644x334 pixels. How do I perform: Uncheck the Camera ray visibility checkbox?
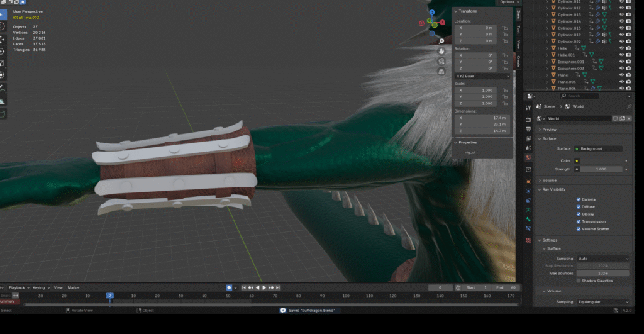click(579, 199)
